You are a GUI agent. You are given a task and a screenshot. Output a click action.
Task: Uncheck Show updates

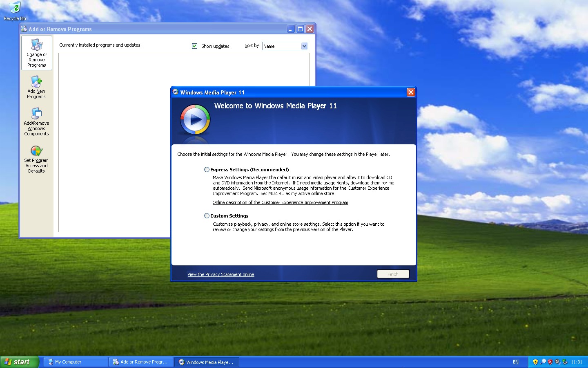195,46
